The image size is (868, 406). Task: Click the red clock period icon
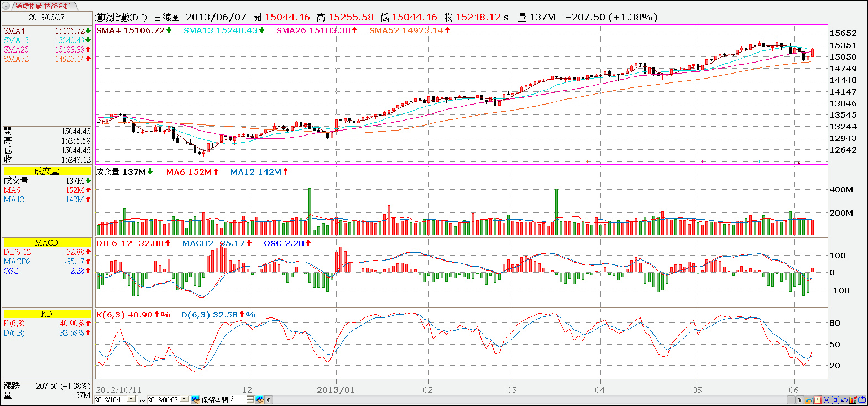click(x=818, y=400)
